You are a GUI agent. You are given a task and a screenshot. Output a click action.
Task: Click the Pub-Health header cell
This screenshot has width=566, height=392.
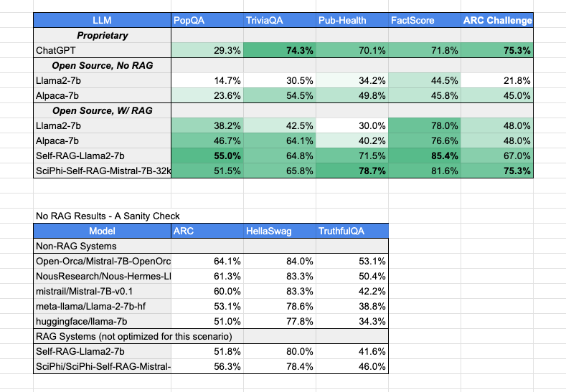point(353,21)
